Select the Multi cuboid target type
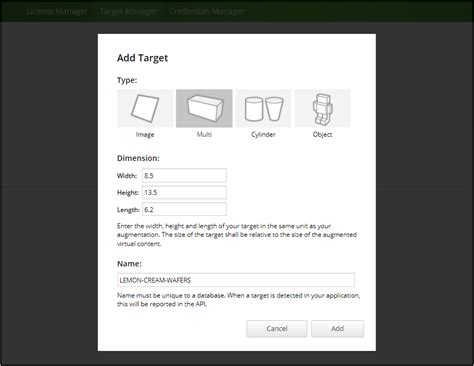This screenshot has height=366, width=474. tap(204, 108)
